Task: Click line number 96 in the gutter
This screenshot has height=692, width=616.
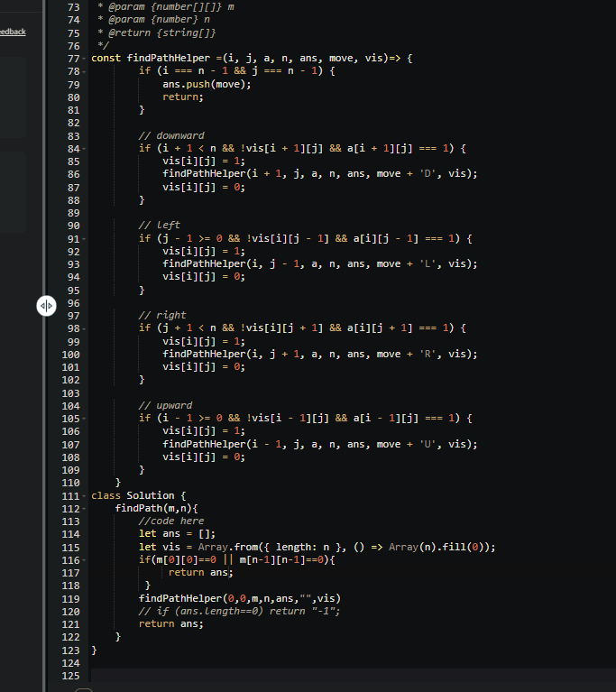Action: click(74, 303)
